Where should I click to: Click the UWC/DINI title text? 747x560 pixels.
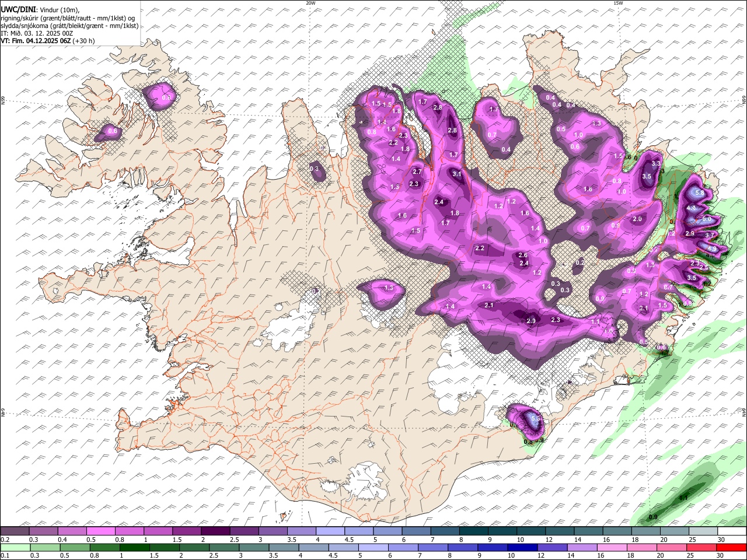18,9
